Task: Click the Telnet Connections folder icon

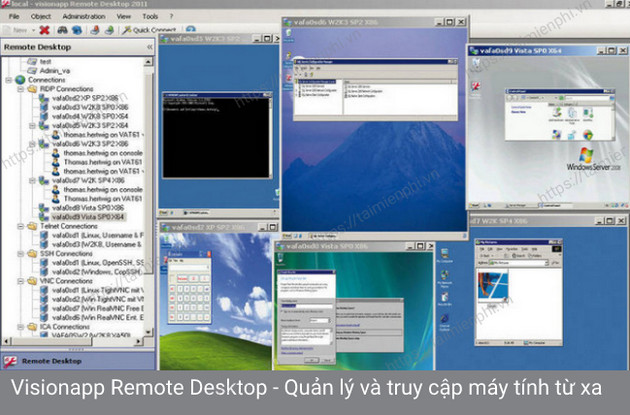Action: pos(32,226)
